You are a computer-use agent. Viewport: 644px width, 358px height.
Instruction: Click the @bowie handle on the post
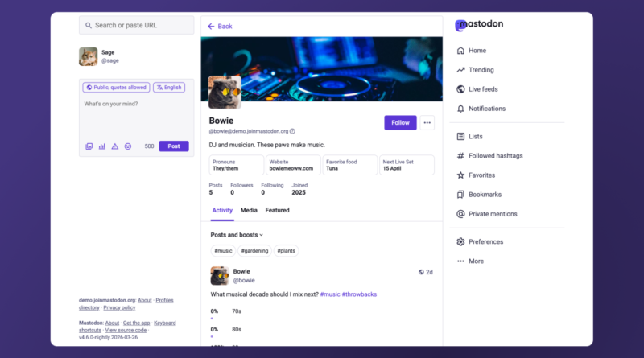click(244, 281)
